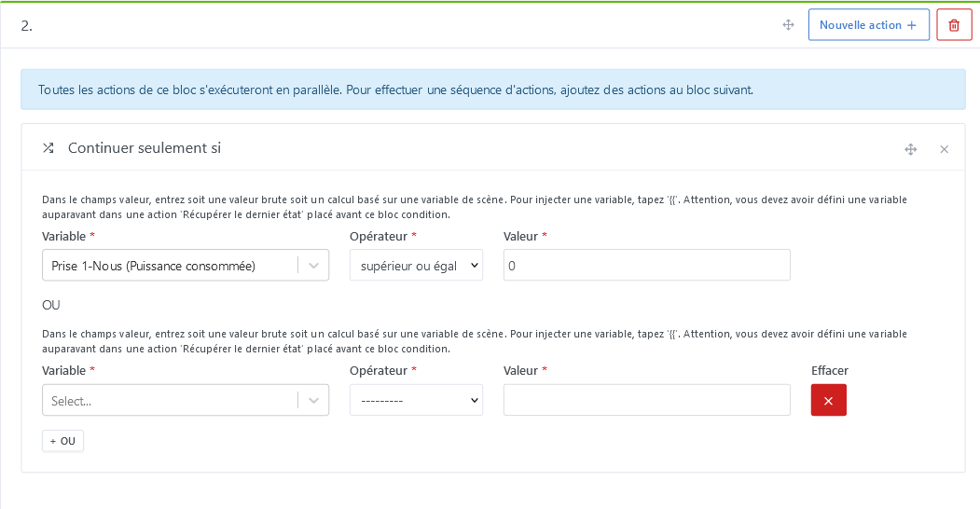Delete block 2 with the trash icon
This screenshot has height=509, width=980.
click(953, 25)
